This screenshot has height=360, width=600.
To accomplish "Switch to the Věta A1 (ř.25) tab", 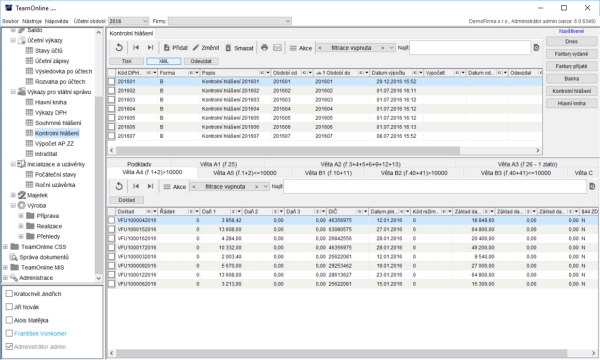I will [x=218, y=164].
